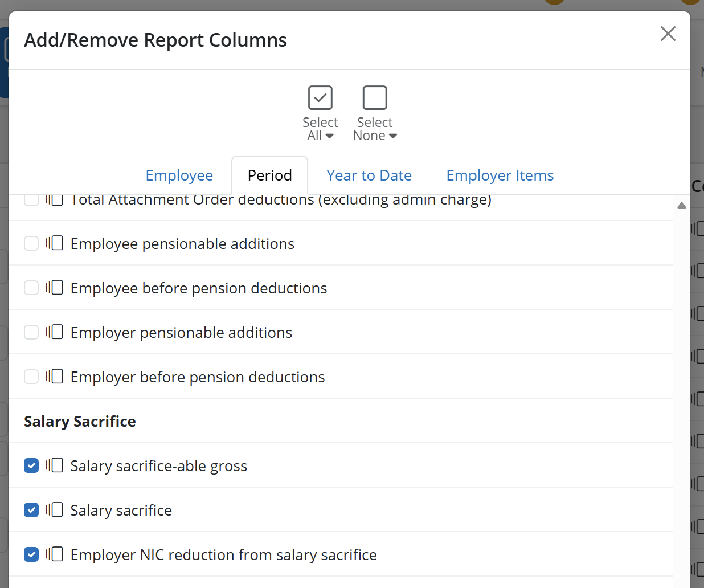Untick the Salary sacrifice checkbox

click(31, 510)
